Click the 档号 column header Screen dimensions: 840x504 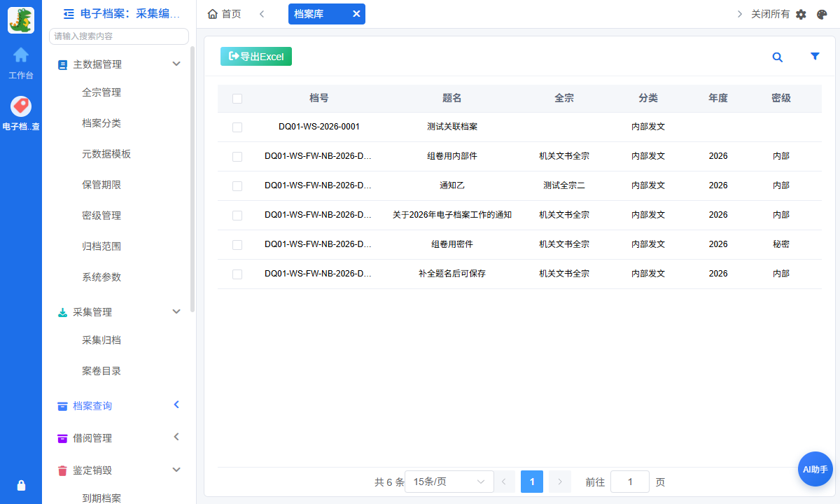point(319,99)
